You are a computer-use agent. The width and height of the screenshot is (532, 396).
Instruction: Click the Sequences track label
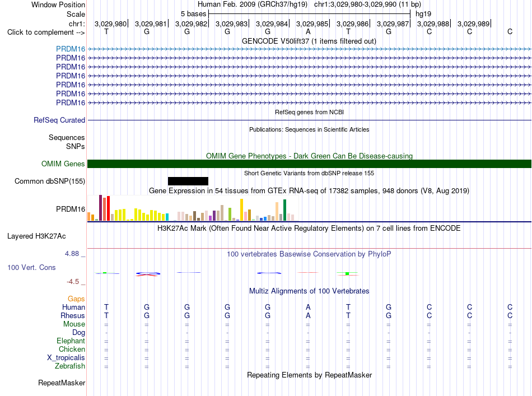[x=67, y=137]
